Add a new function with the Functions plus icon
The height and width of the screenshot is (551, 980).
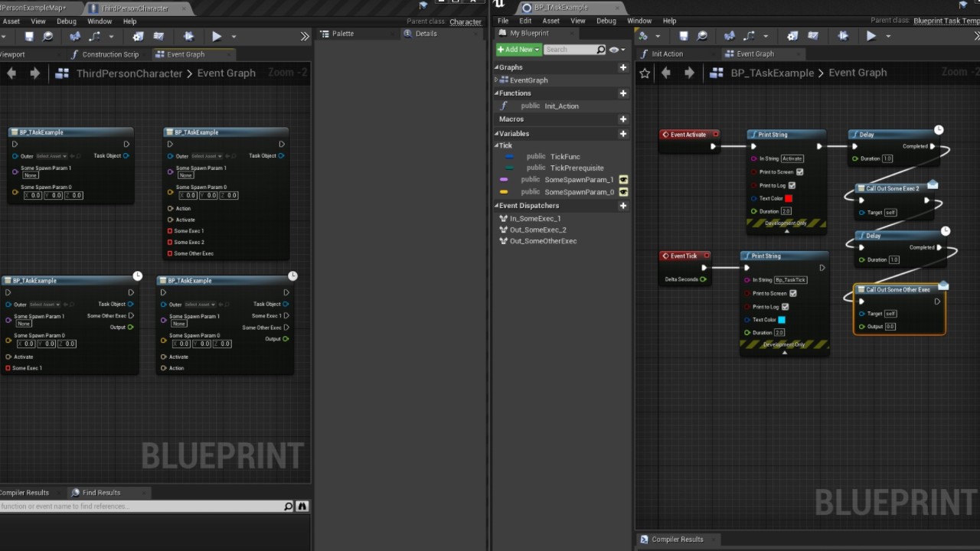622,93
